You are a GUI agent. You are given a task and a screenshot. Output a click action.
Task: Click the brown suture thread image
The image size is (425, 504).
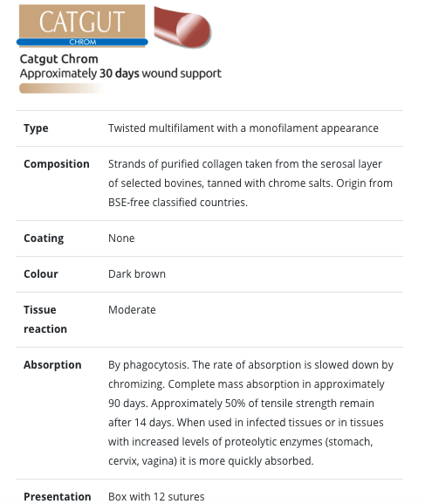point(182,27)
